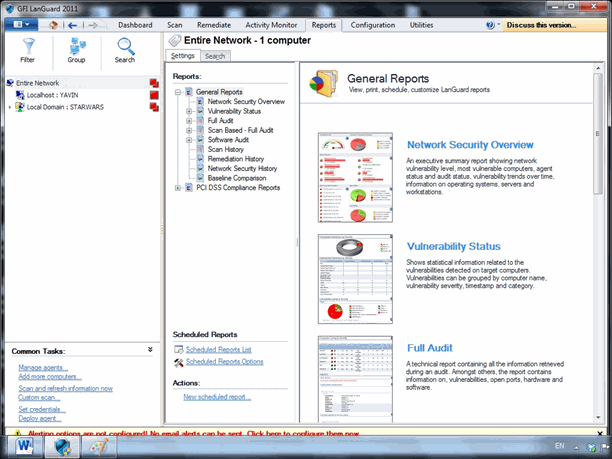The image size is (612, 459).
Task: Open the Configuration tab
Action: tap(373, 25)
